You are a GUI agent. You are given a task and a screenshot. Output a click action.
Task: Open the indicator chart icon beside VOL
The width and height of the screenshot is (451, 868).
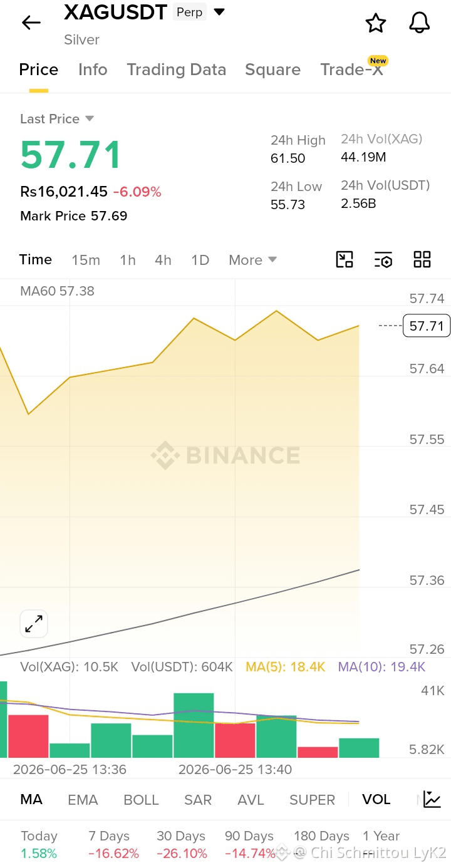(432, 799)
